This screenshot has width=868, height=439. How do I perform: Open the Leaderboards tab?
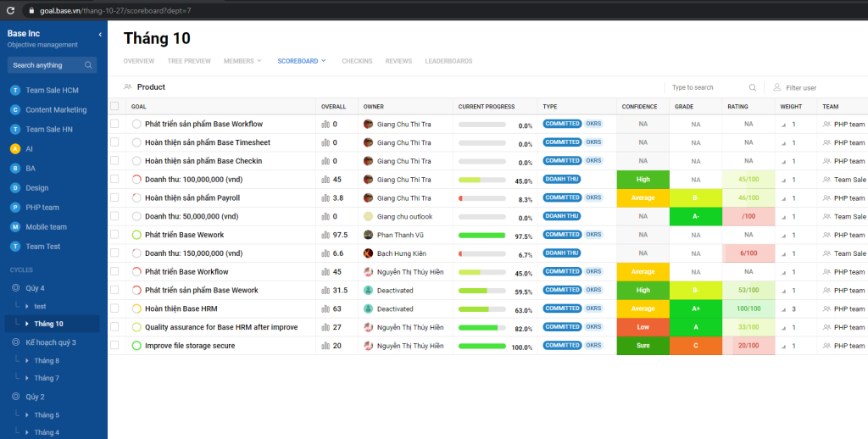click(x=448, y=61)
